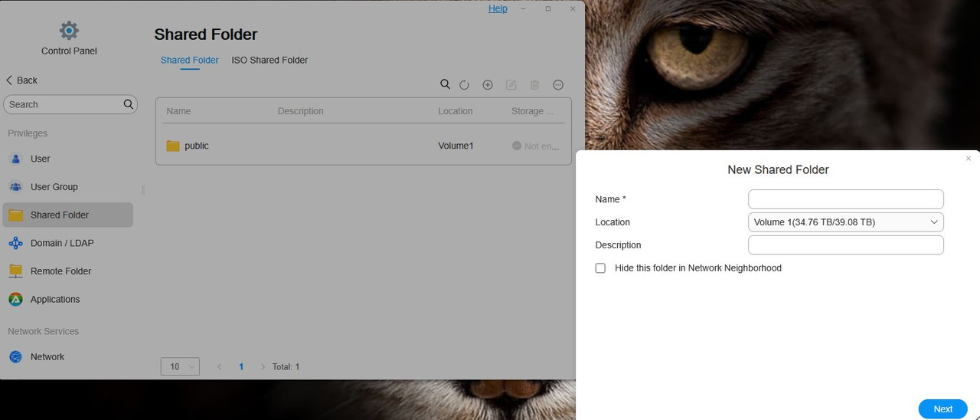Click the sidebar search magnifier icon
The height and width of the screenshot is (420, 980).
(x=129, y=104)
